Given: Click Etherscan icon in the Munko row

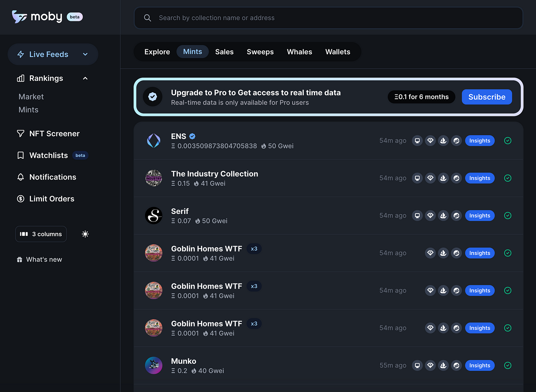Looking at the screenshot, I should coord(456,366).
